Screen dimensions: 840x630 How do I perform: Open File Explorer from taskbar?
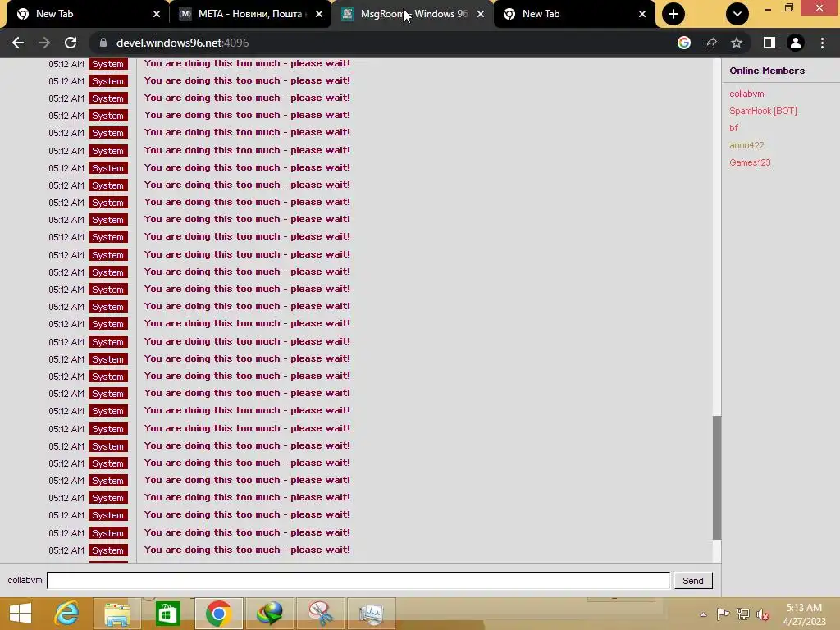[x=116, y=614]
